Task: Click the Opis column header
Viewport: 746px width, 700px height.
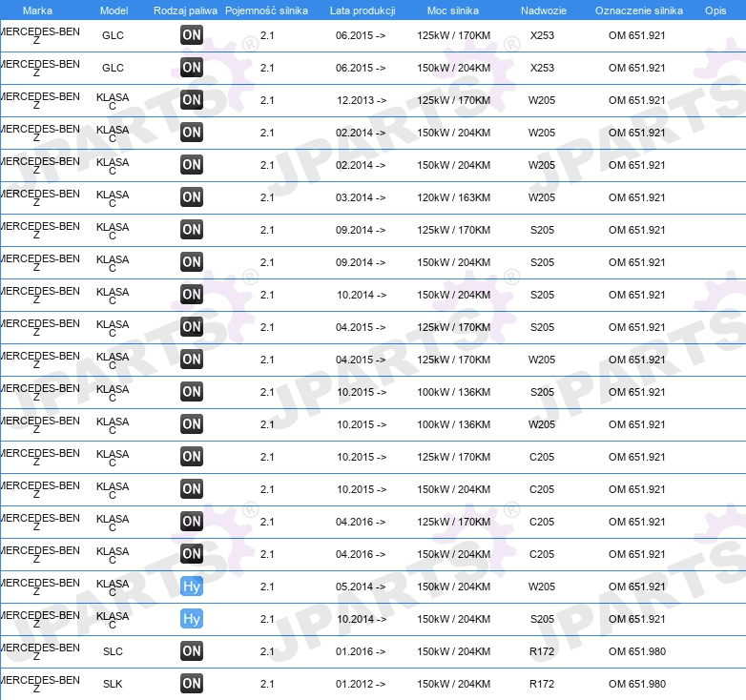Action: 715,10
